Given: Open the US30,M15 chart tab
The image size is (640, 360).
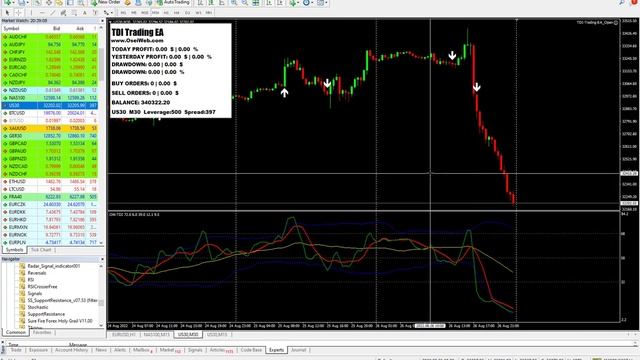Looking at the screenshot, I should pyautogui.click(x=217, y=334).
